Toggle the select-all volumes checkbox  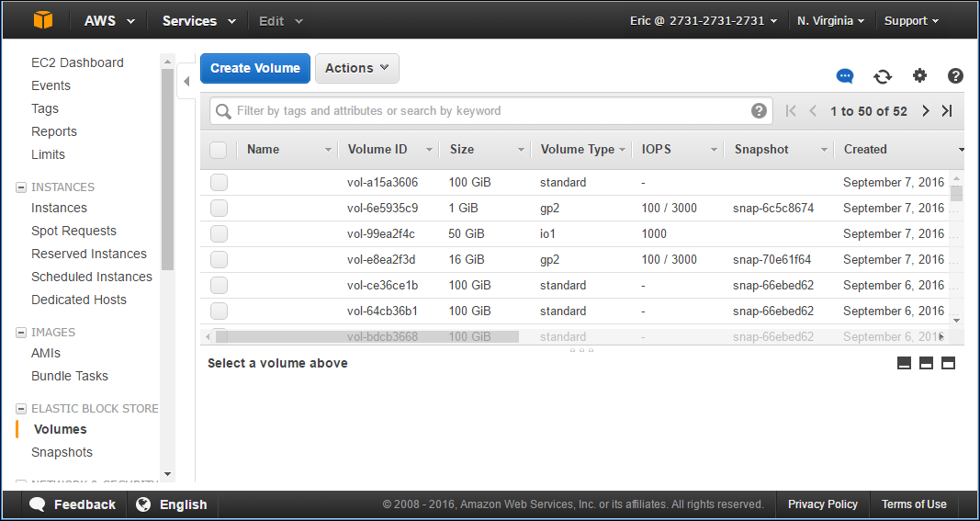point(218,150)
